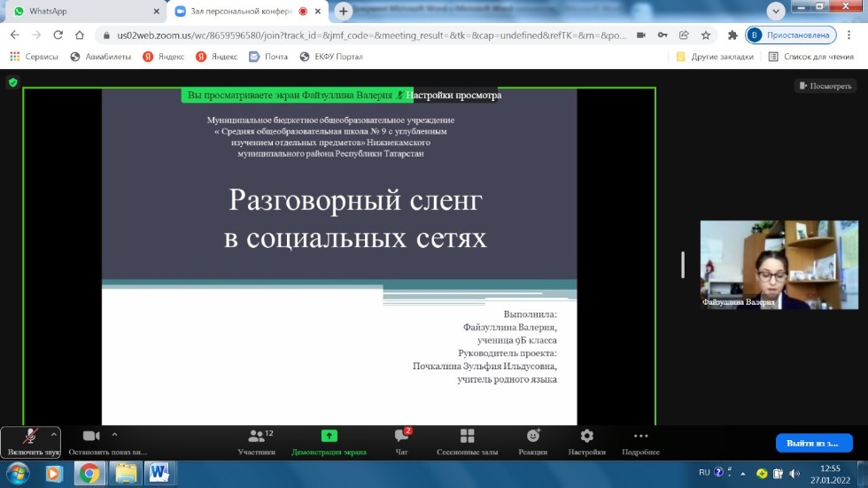The image size is (868, 488).
Task: Click RU language indicator
Action: pos(704,473)
